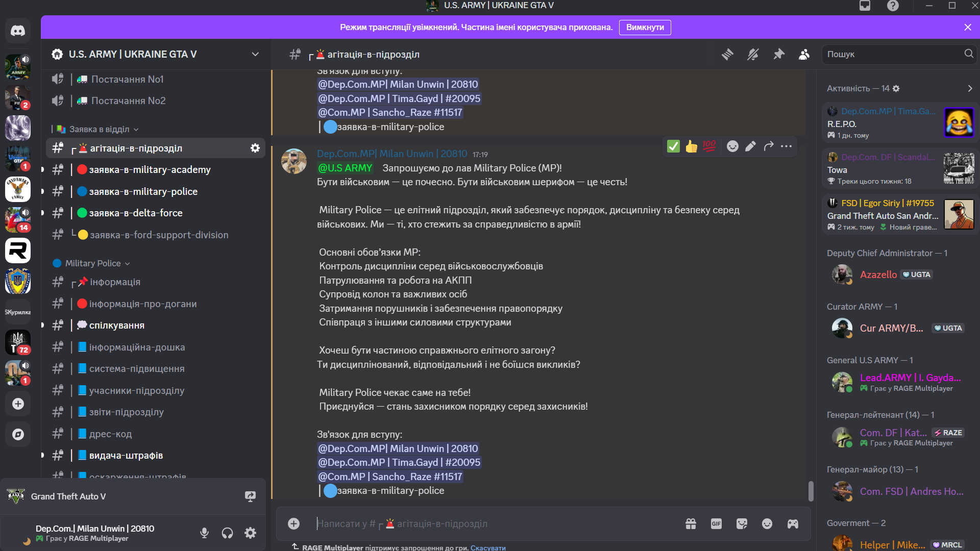Open the apps game controller icon
The width and height of the screenshot is (980, 551).
click(793, 523)
